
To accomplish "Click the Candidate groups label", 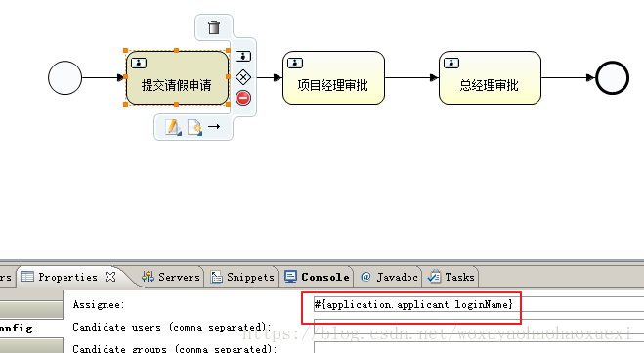I will [x=175, y=348].
